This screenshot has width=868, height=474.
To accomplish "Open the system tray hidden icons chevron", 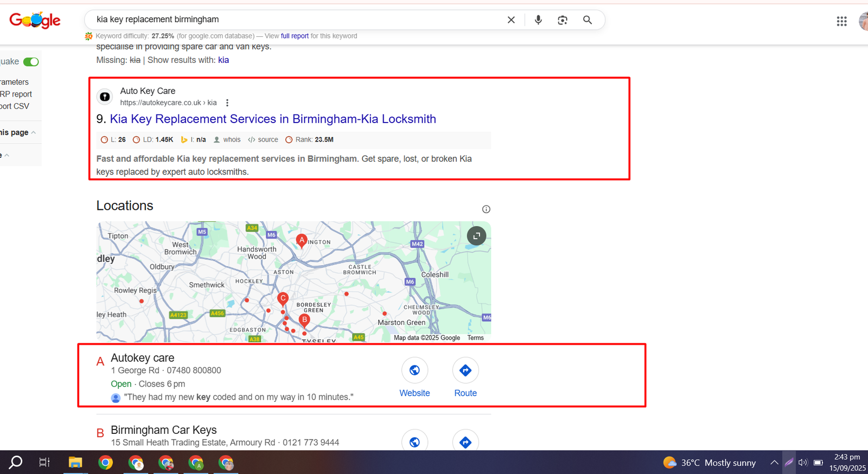I will pyautogui.click(x=774, y=463).
